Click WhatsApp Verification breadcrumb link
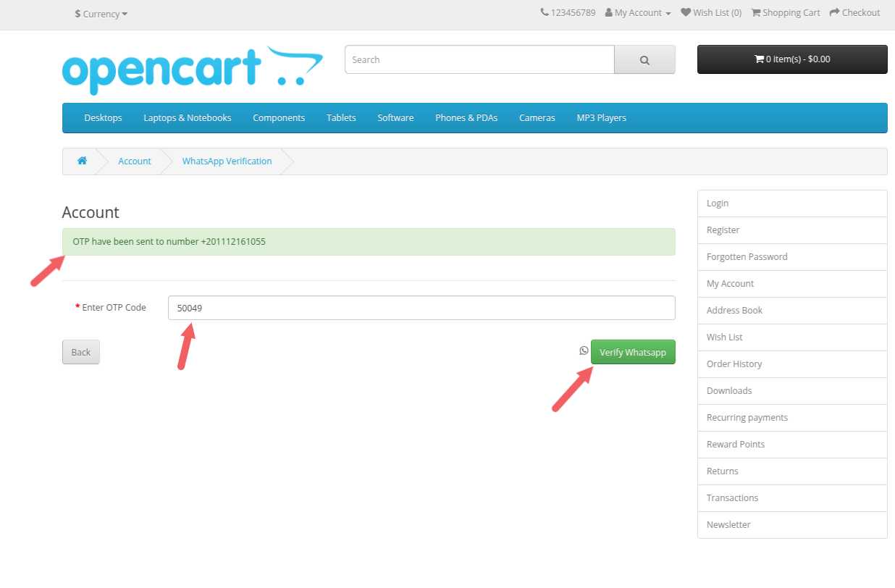This screenshot has height=588, width=895. 227,161
